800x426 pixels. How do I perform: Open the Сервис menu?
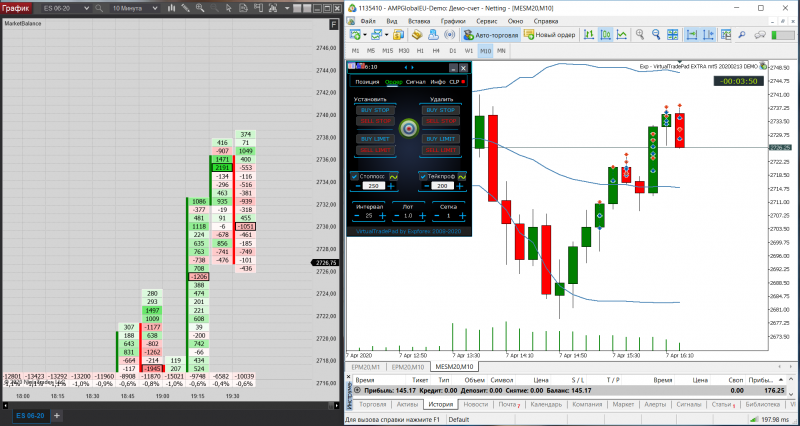point(487,21)
